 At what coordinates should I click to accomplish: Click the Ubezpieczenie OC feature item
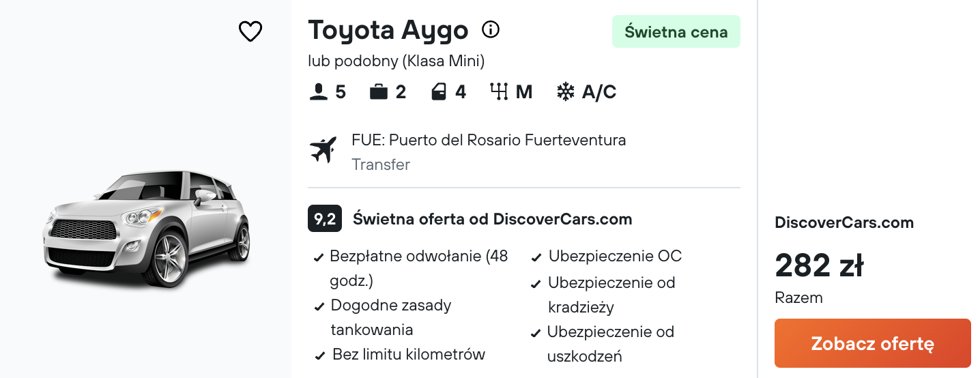(x=615, y=257)
